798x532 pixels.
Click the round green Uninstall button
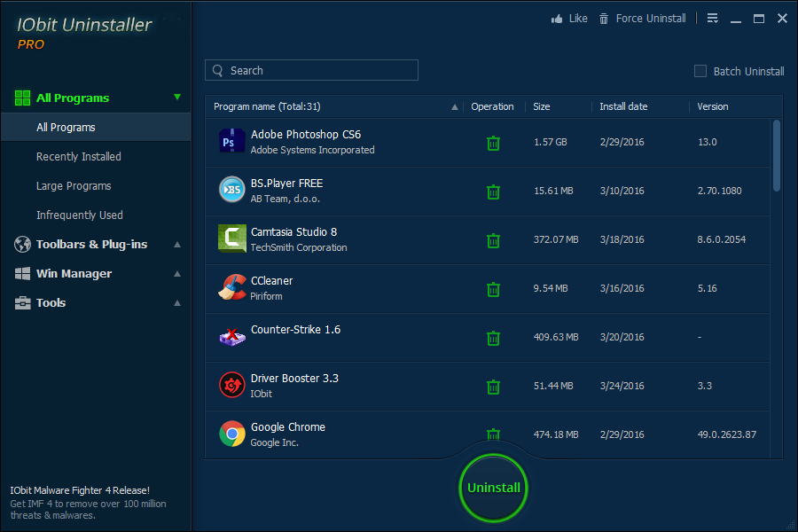click(x=493, y=488)
